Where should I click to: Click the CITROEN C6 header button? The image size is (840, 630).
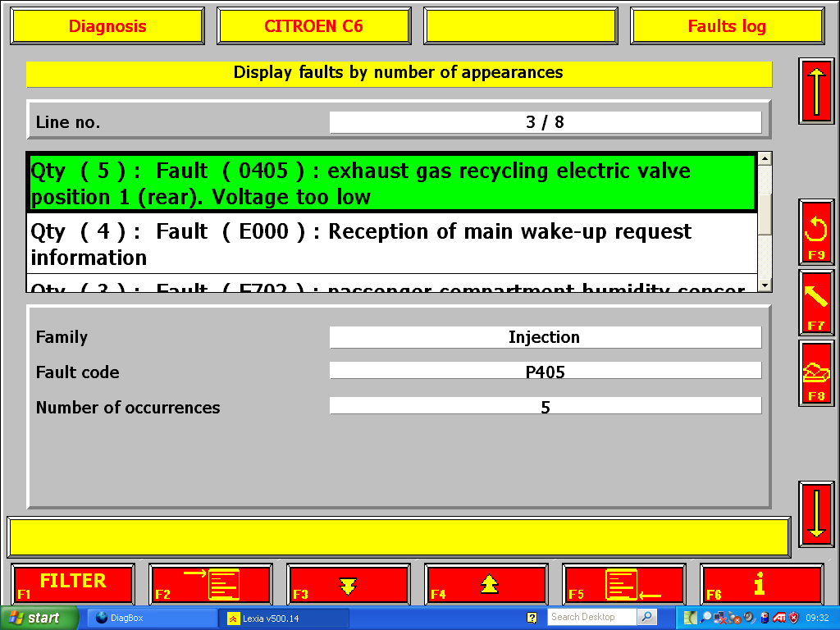[314, 25]
